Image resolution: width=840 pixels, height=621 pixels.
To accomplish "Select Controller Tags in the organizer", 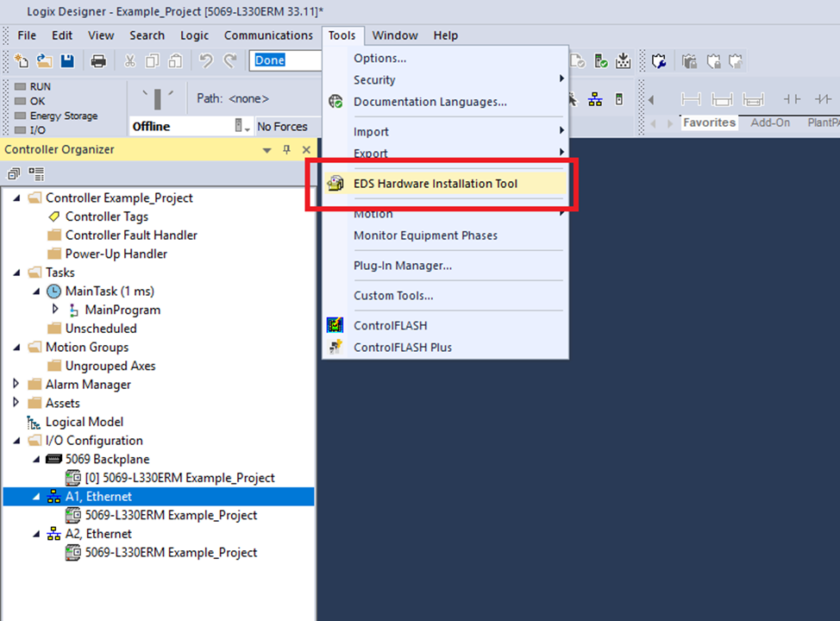I will coord(106,216).
